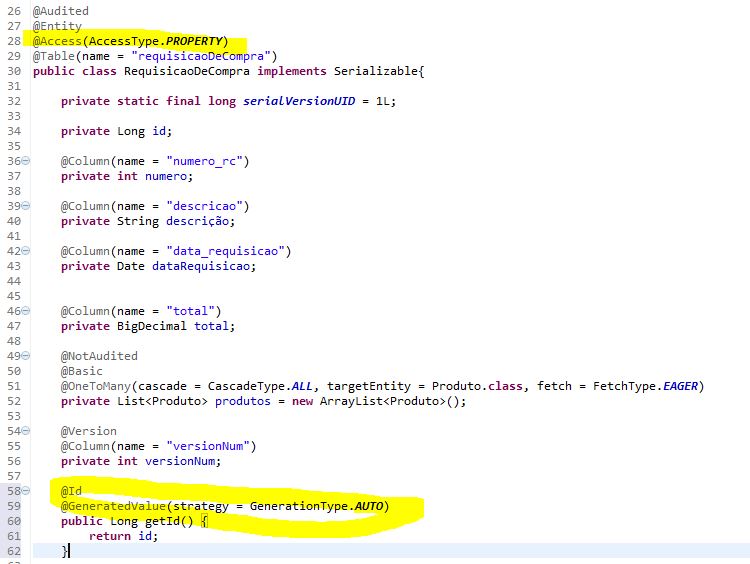
Task: Click the @Id annotation
Action: pos(71,491)
